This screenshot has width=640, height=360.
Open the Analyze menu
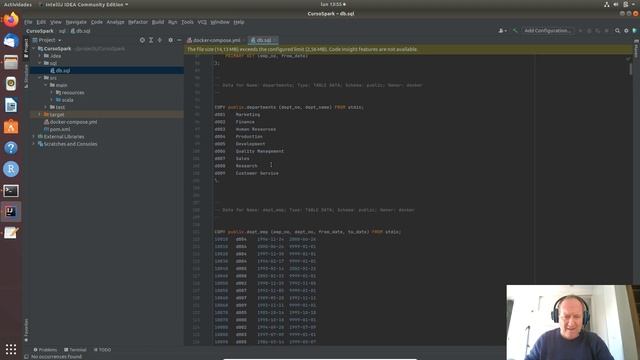pyautogui.click(x=116, y=22)
